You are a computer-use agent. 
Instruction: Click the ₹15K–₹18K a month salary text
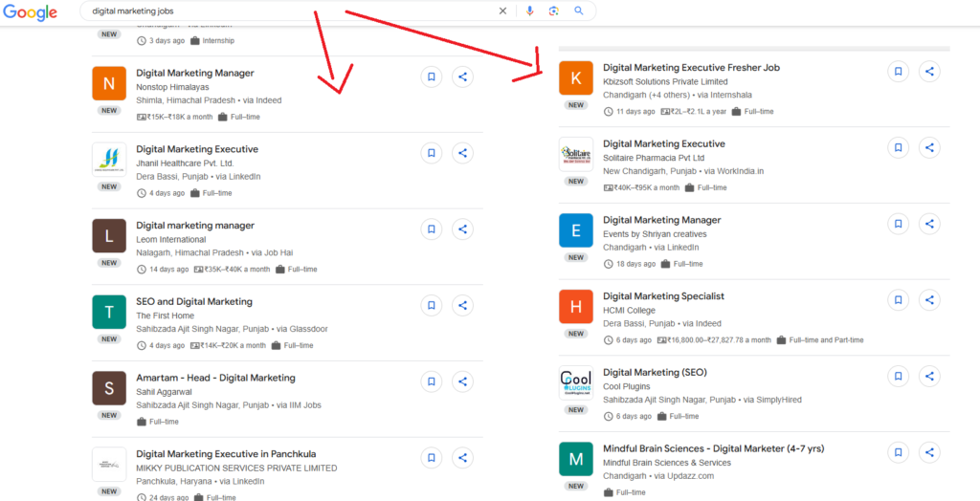(x=180, y=117)
